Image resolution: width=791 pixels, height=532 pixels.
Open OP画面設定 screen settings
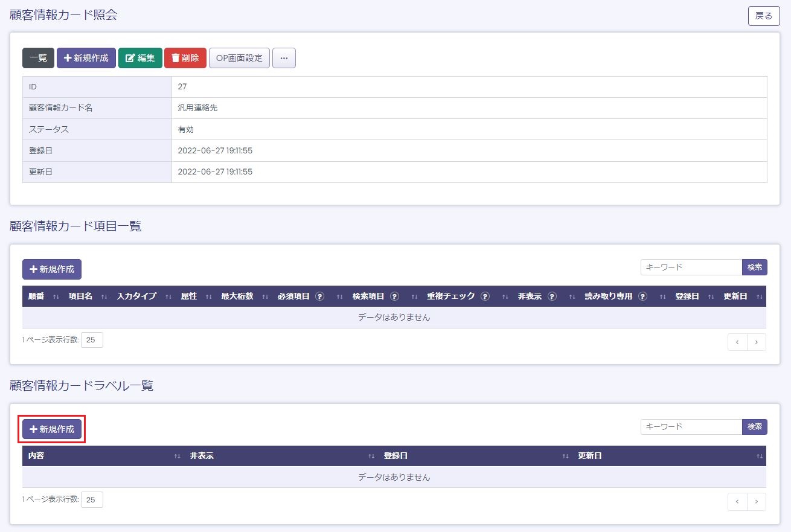point(239,59)
